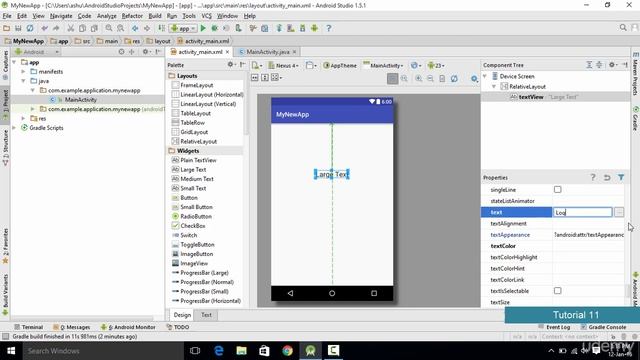Click the Debug app icon
The image size is (640, 360).
click(x=214, y=28)
